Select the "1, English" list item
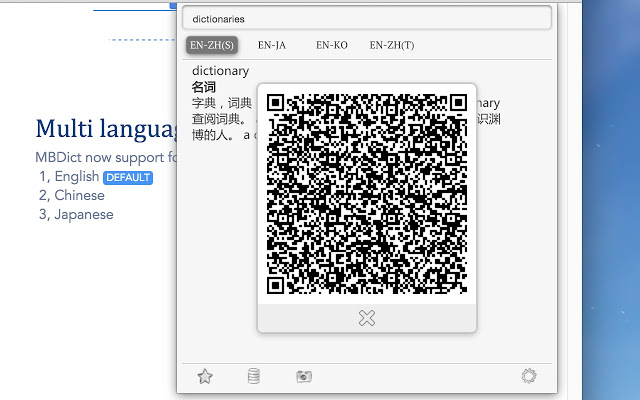The height and width of the screenshot is (400, 640). coord(69,177)
